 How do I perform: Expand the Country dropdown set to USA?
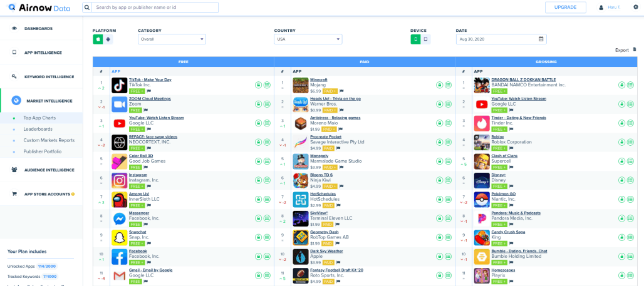[308, 39]
